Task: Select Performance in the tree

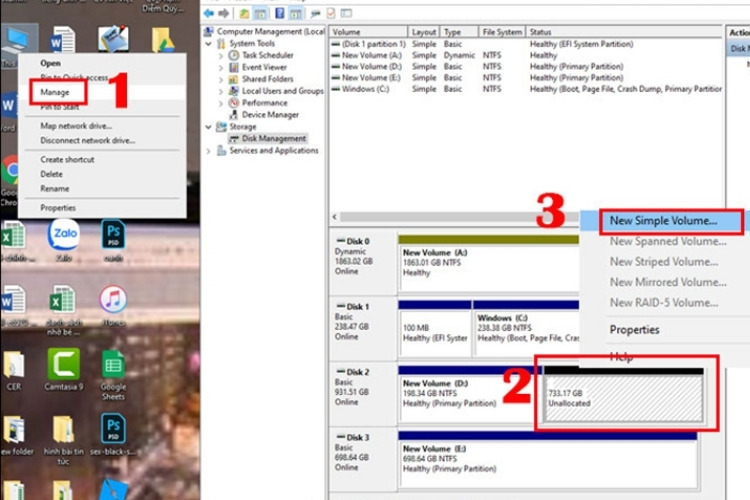Action: pos(264,102)
